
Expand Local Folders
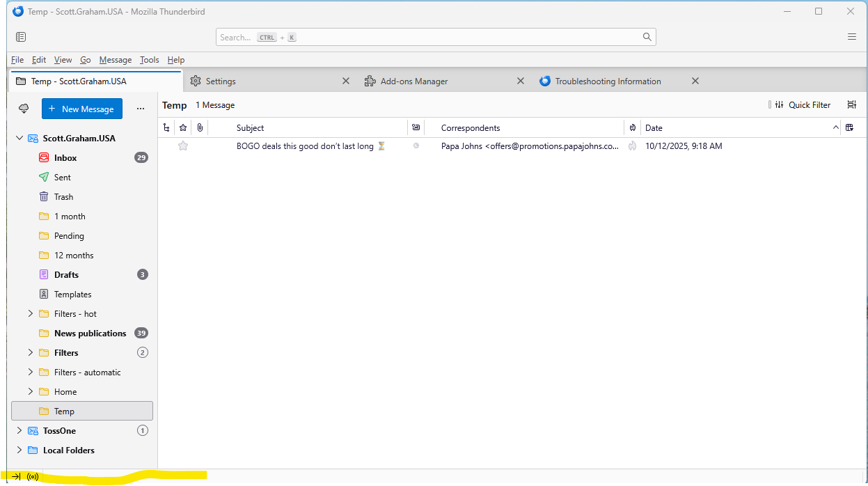(x=19, y=450)
